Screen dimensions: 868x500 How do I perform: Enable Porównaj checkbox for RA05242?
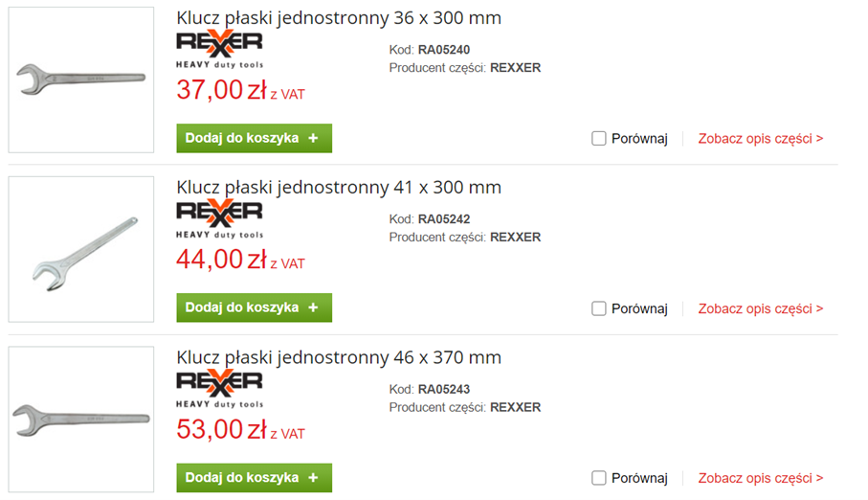pyautogui.click(x=599, y=308)
